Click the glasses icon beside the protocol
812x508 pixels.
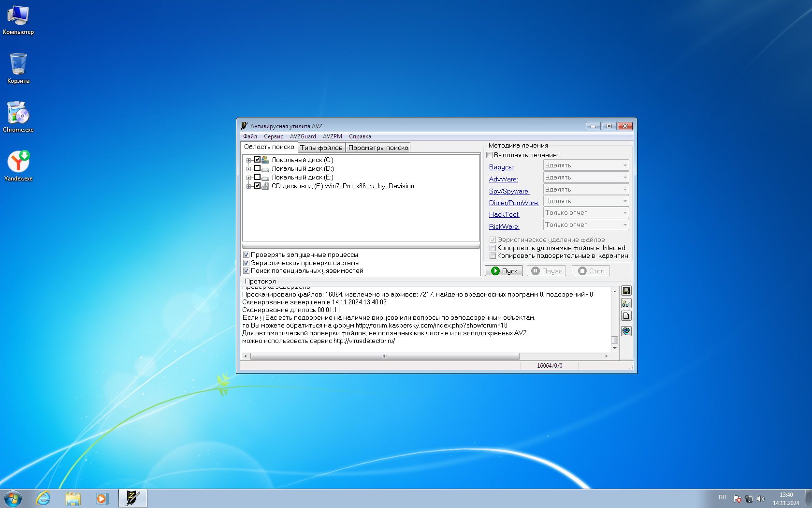coord(626,304)
